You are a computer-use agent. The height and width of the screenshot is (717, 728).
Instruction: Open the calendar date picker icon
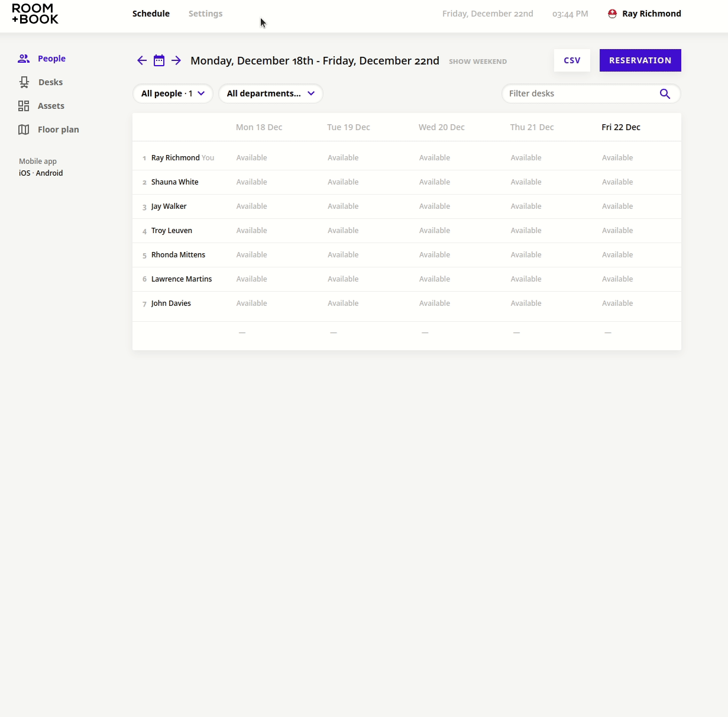point(158,60)
